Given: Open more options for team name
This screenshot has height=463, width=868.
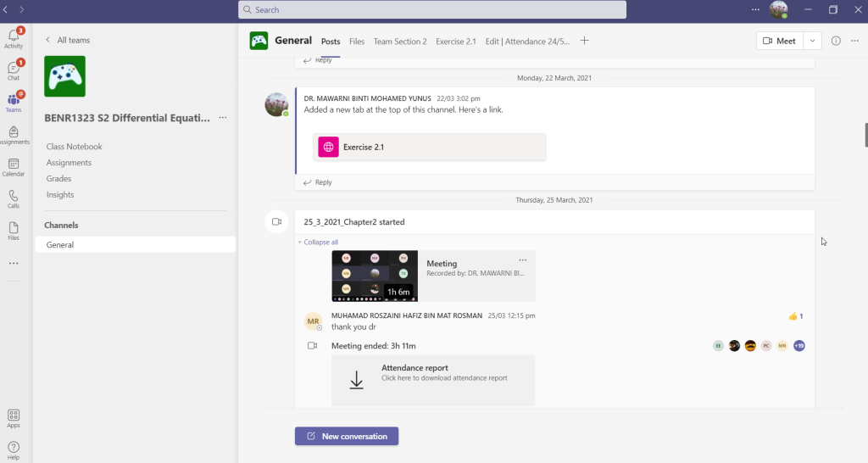Looking at the screenshot, I should [223, 118].
